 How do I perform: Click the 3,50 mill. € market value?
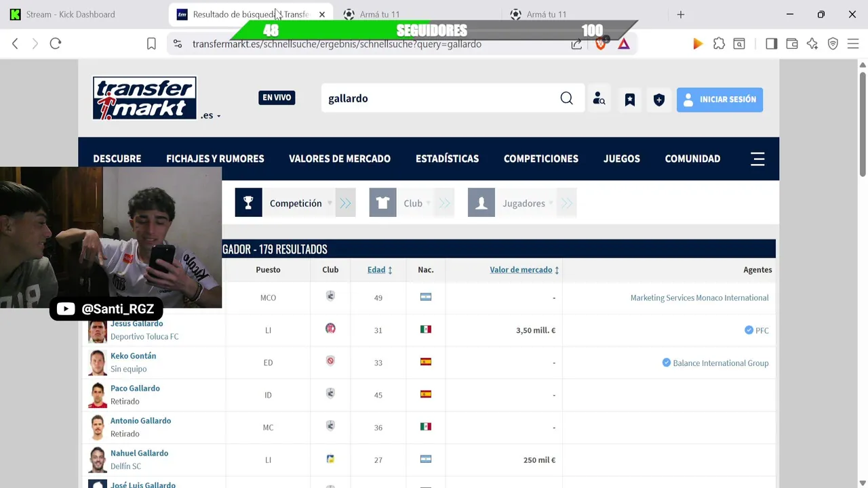click(536, 331)
